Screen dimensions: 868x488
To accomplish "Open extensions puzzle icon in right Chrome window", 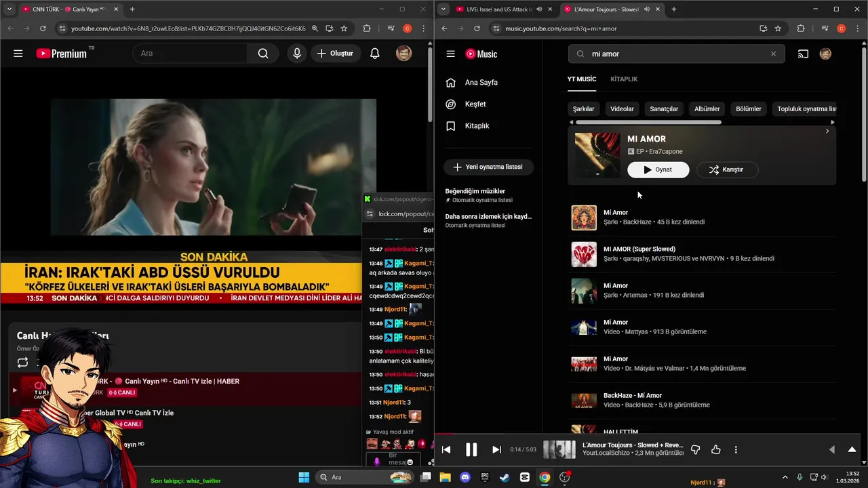I will pyautogui.click(x=801, y=28).
